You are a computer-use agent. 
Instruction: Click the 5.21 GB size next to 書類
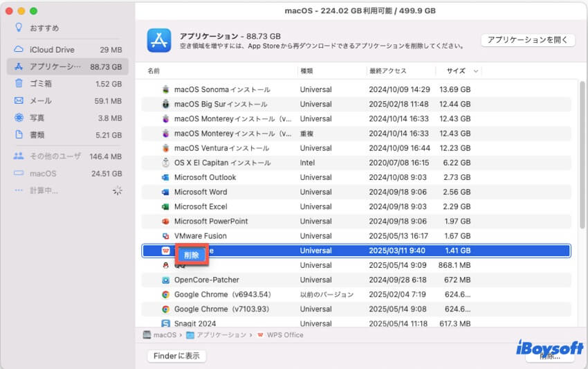coord(109,135)
